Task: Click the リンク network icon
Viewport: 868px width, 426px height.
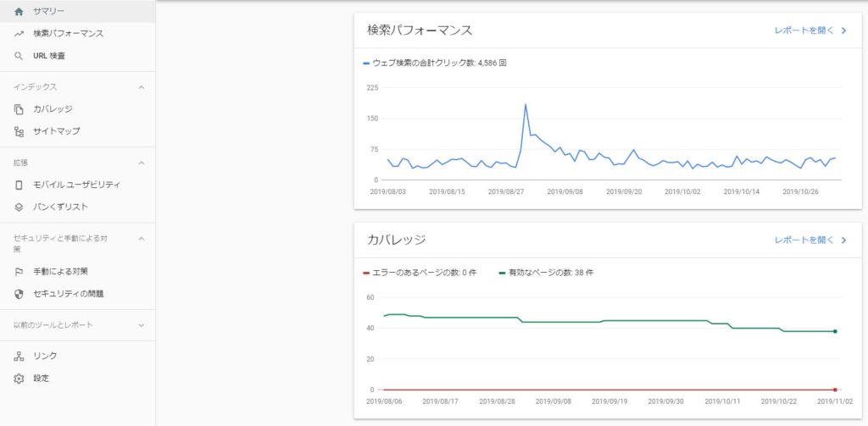Action: (19, 357)
